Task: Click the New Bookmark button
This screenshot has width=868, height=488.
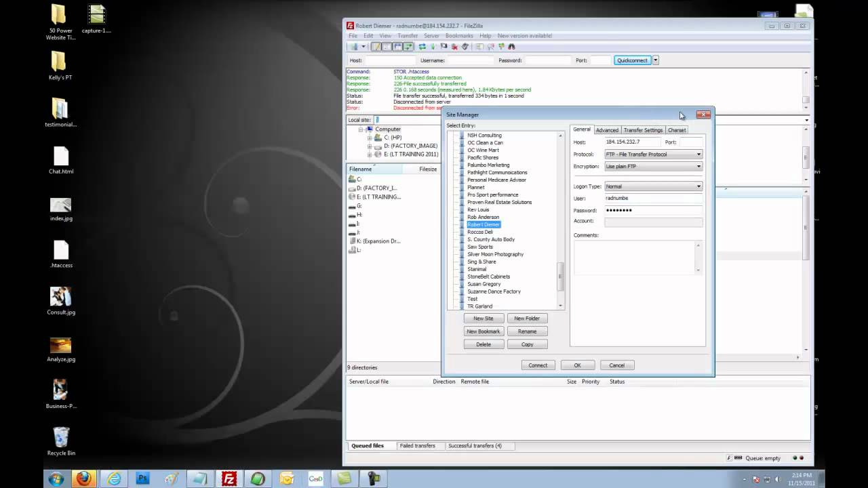Action: tap(484, 331)
